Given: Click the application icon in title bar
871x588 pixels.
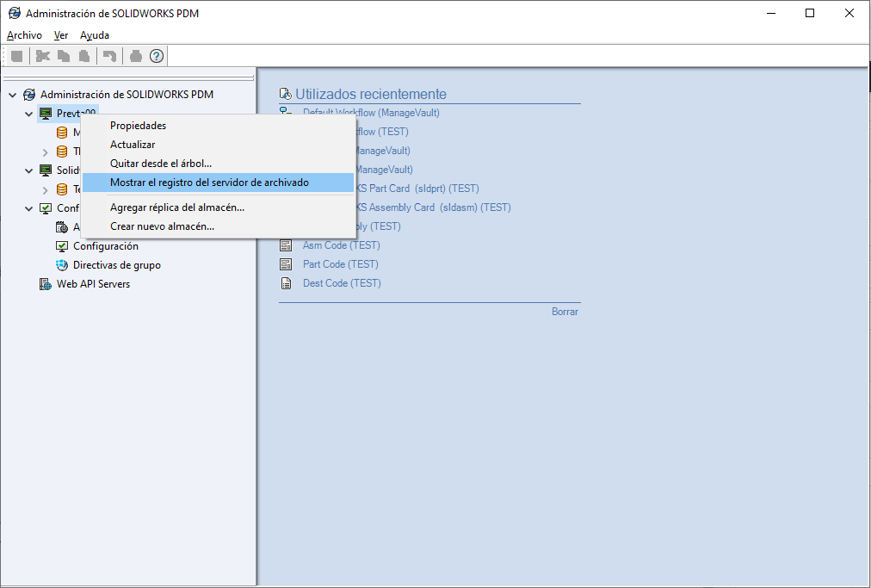Looking at the screenshot, I should click(x=15, y=13).
